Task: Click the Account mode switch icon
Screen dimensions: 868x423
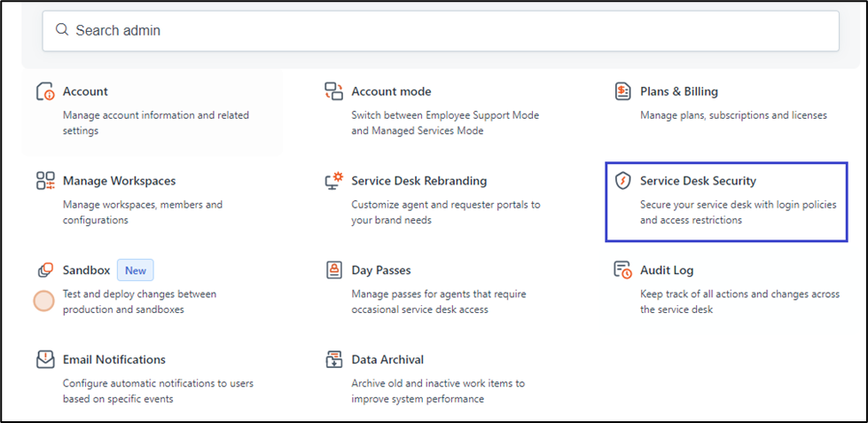Action: tap(333, 91)
